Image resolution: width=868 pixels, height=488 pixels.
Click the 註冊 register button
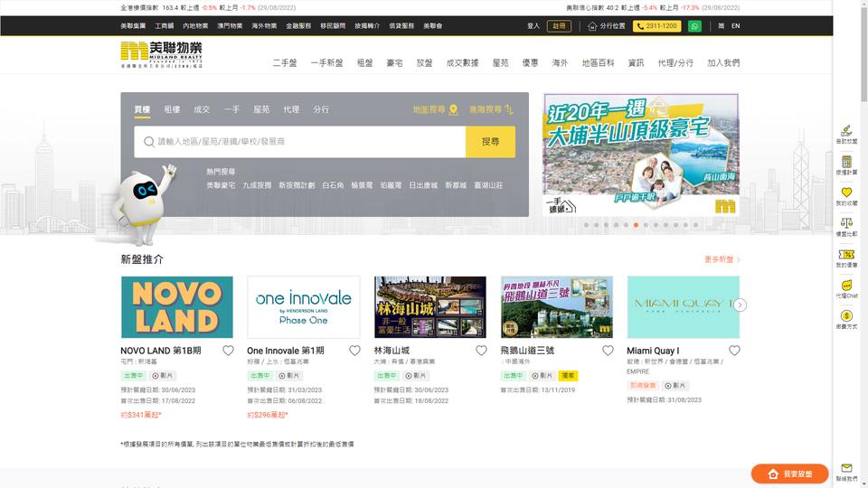559,26
